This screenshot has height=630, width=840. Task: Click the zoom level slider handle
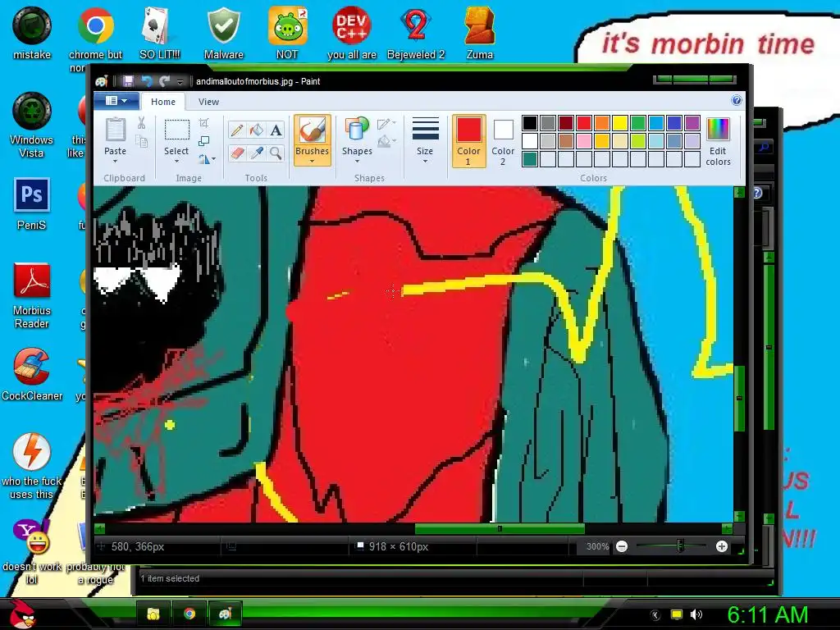[x=680, y=546]
